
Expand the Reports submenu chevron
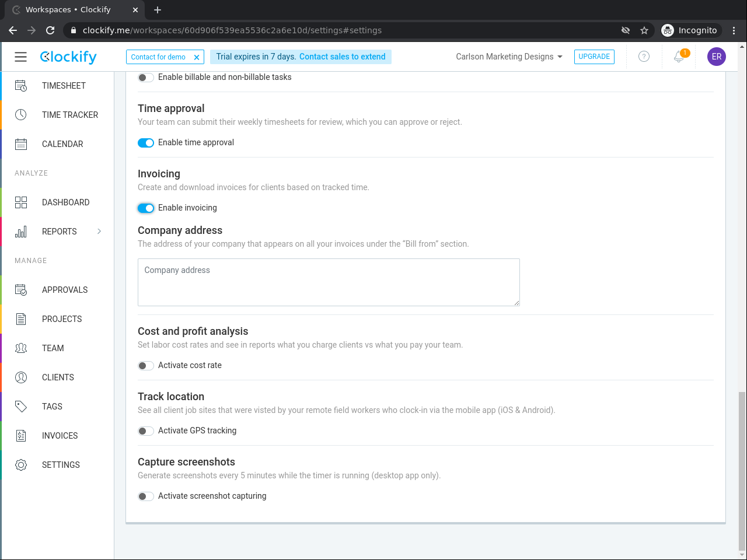99,232
